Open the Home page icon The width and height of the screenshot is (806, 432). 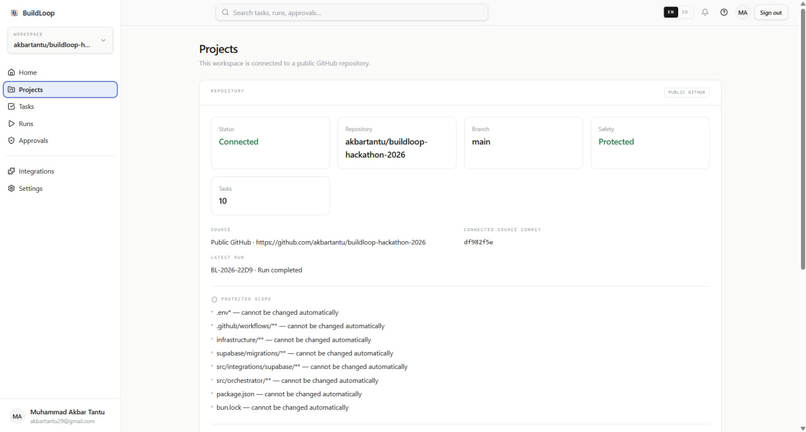pos(11,73)
